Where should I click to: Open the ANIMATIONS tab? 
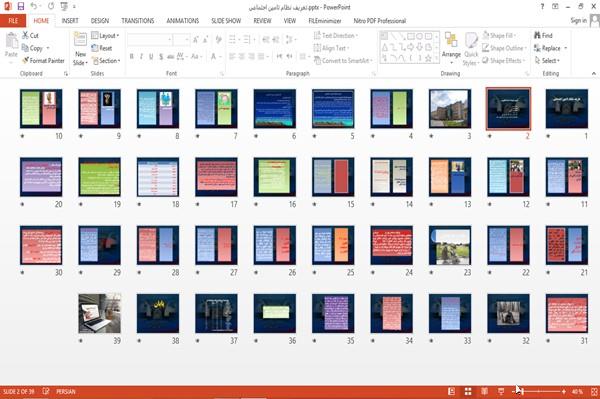click(x=183, y=21)
